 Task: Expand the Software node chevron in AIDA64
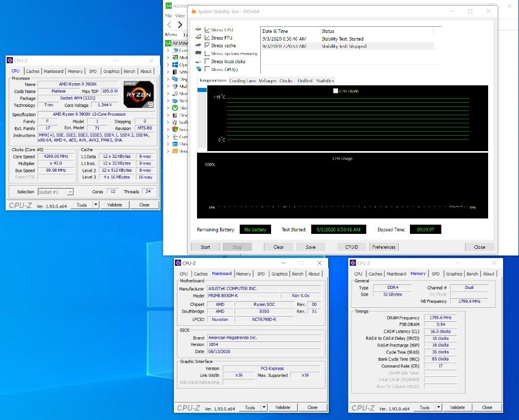point(168,122)
